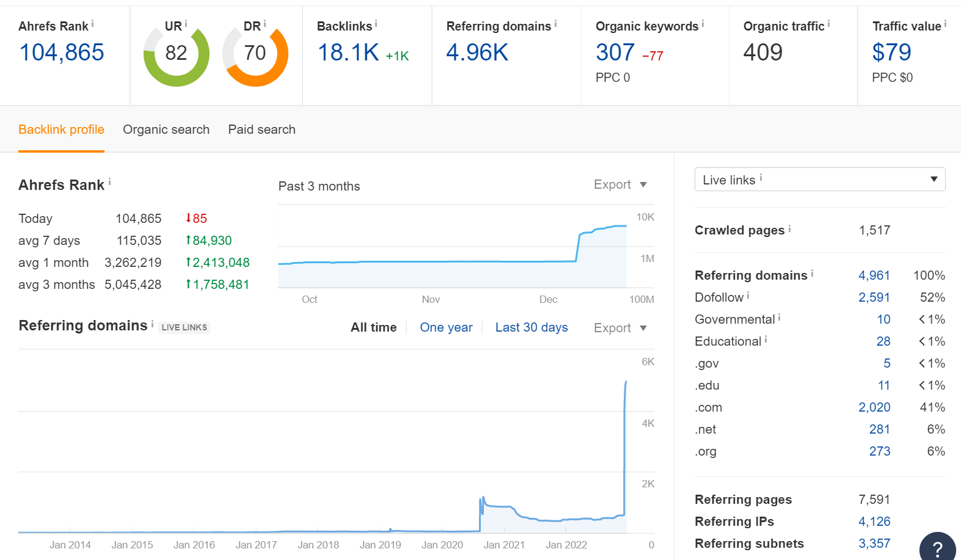Select the One year range
This screenshot has width=961, height=560.
(446, 327)
